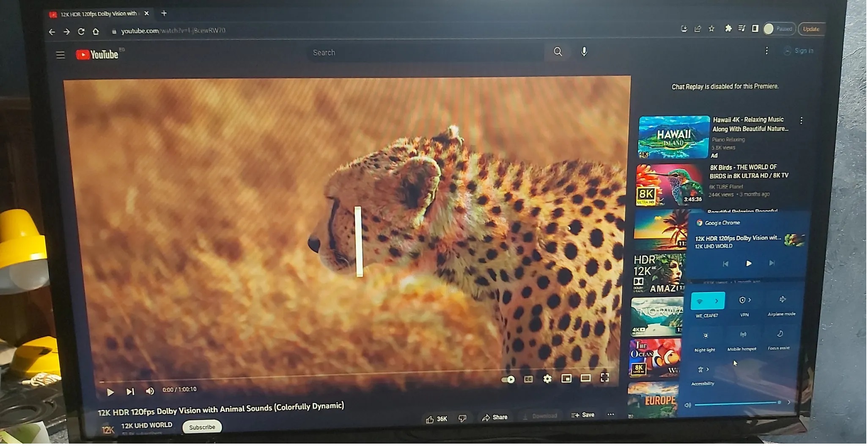868x447 pixels.
Task: Click the YouTube hamburger guide menu icon
Action: coord(60,55)
